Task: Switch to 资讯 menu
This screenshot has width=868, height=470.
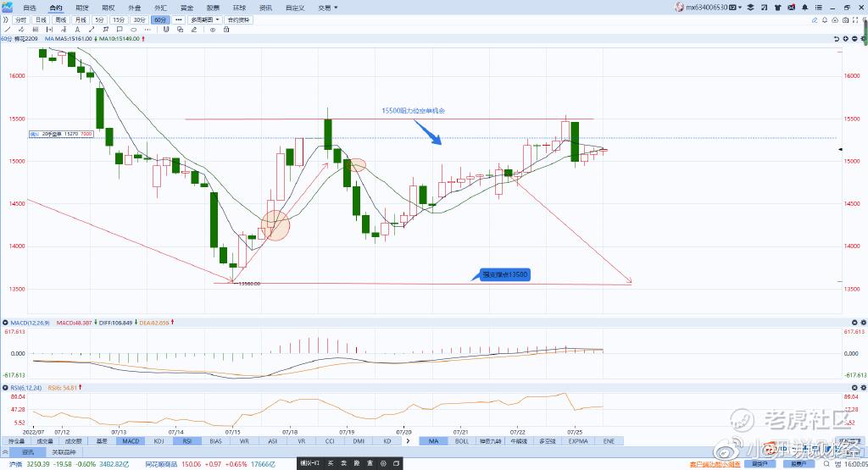Action: click(265, 8)
